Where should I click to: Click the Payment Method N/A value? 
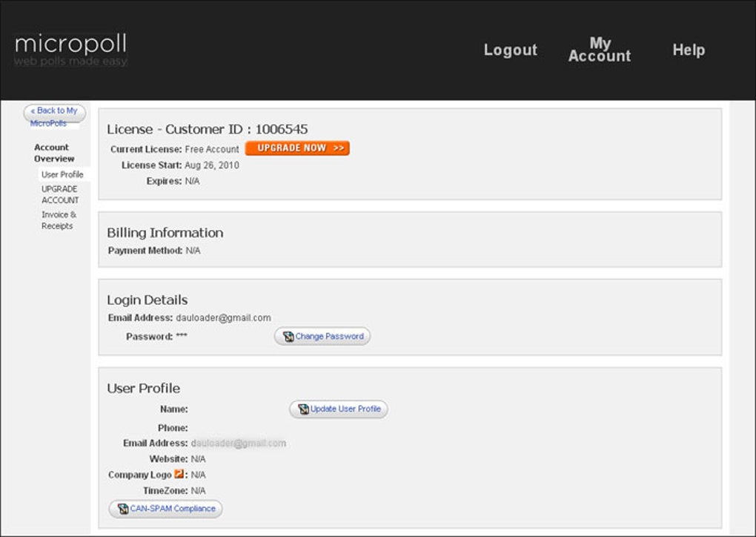[x=193, y=251]
